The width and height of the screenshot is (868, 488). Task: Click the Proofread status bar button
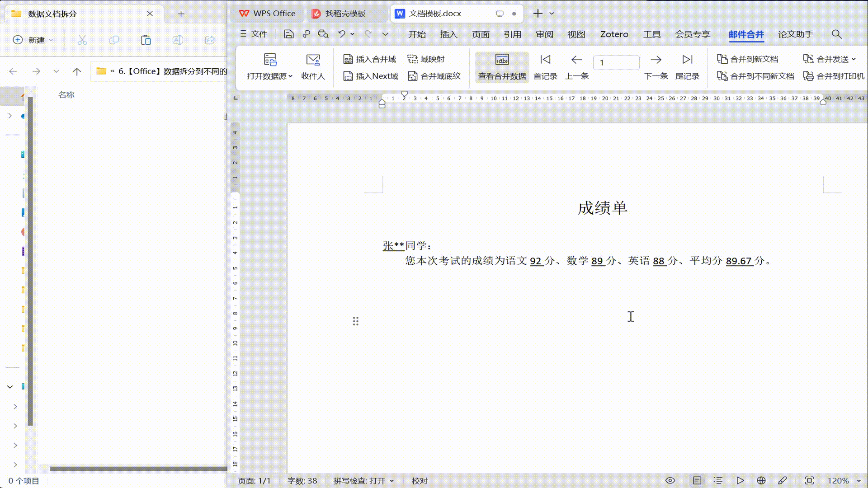(x=420, y=481)
